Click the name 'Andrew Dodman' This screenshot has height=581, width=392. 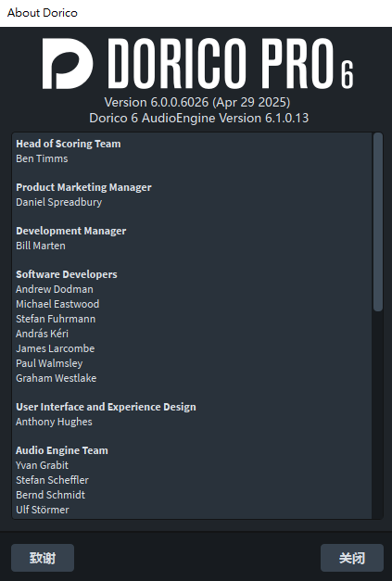click(x=55, y=289)
